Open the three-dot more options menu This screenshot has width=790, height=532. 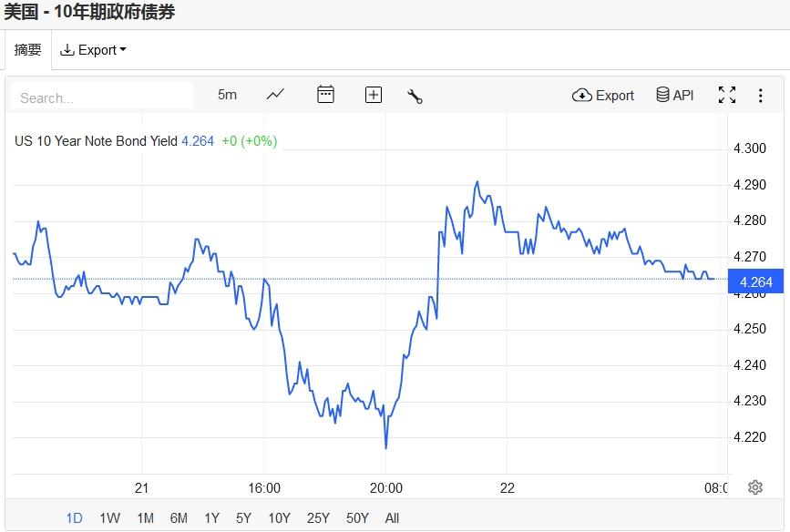click(761, 95)
